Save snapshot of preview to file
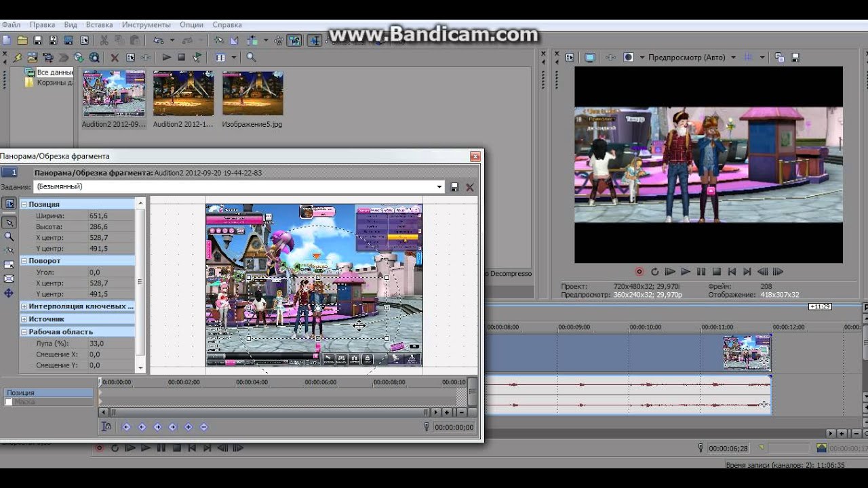Viewport: 868px width, 488px height. [795, 58]
